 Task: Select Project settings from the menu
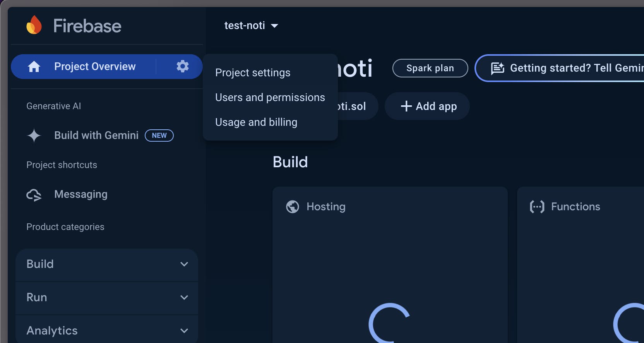[x=270, y=73]
